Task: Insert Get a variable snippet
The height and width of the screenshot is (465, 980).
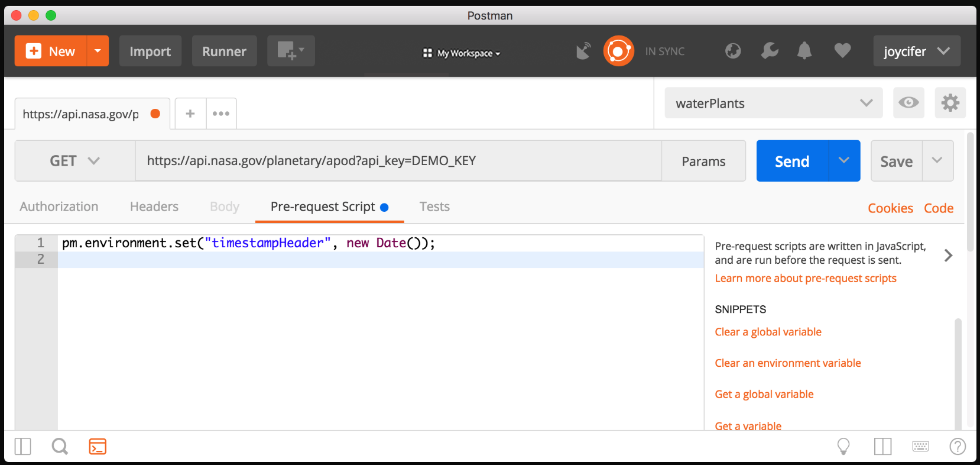Action: point(748,425)
